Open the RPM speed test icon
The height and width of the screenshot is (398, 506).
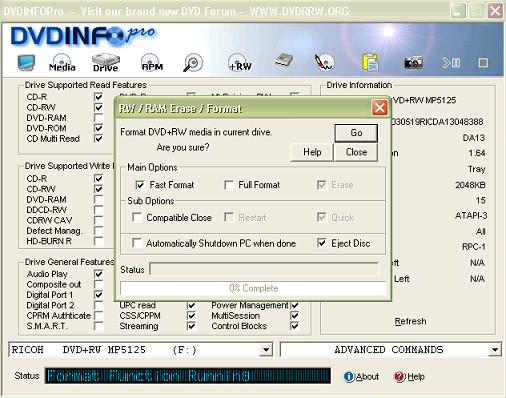[x=152, y=62]
